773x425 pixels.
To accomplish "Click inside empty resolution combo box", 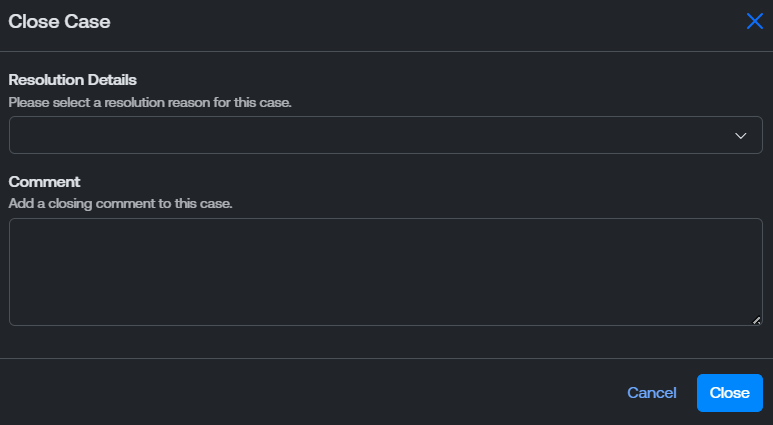I will [386, 135].
